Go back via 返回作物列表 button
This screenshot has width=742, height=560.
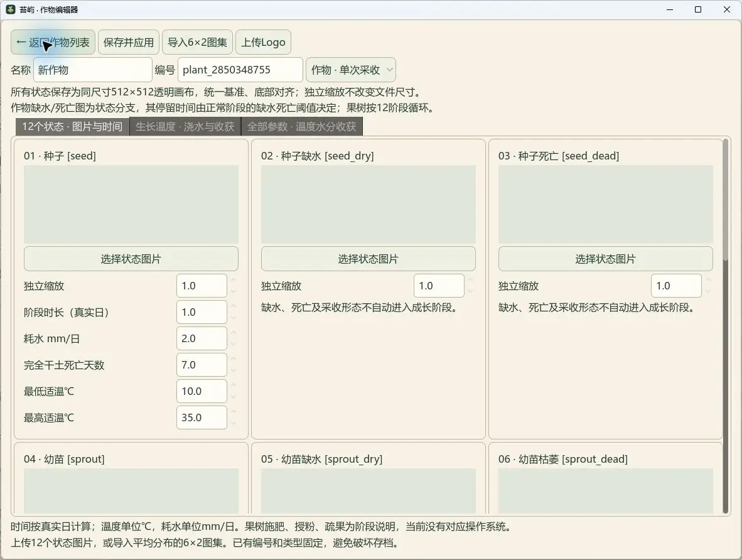(53, 42)
